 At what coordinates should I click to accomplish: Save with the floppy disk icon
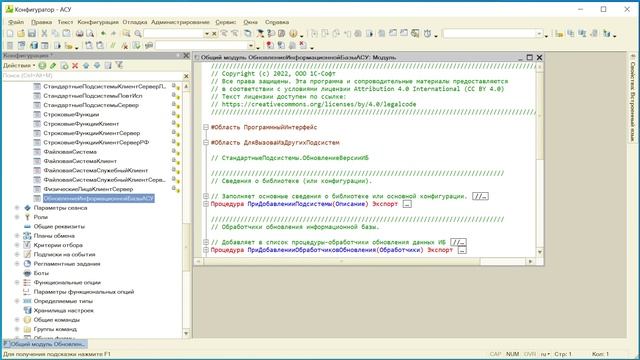32,33
